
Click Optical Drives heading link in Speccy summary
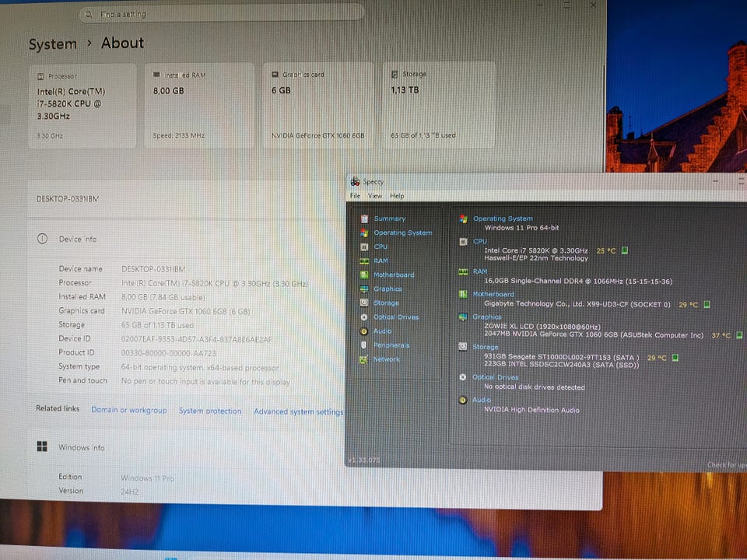pos(496,377)
